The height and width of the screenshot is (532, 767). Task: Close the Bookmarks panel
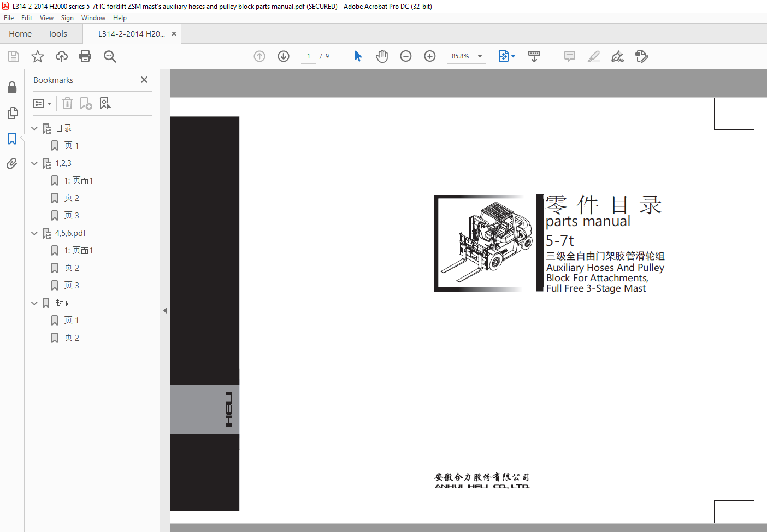pos(144,80)
